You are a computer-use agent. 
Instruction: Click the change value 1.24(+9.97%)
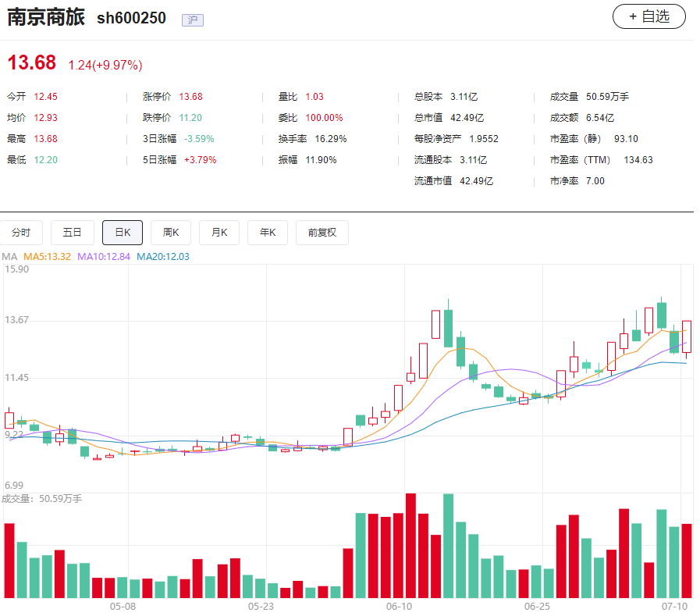[105, 66]
